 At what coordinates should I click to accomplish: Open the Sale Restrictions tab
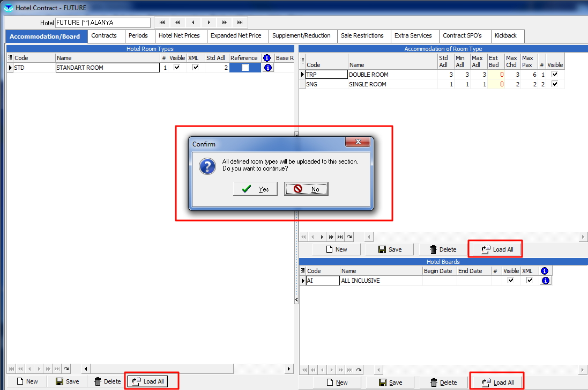click(x=362, y=36)
